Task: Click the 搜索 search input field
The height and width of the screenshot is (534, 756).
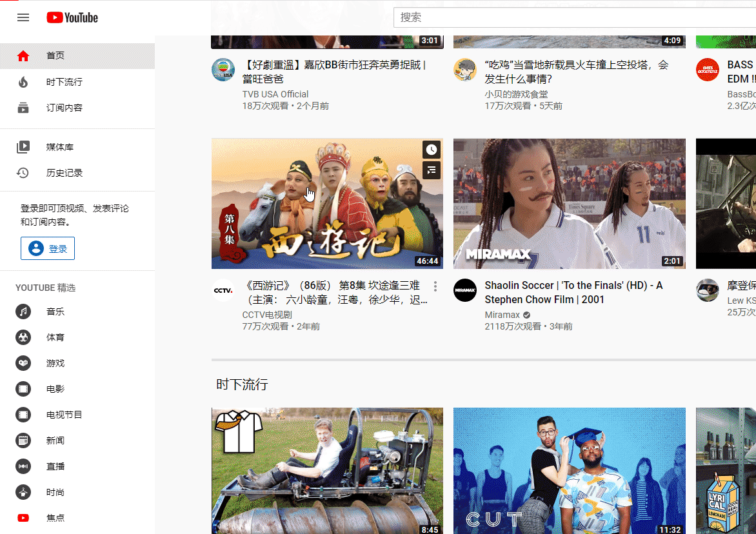Action: click(574, 17)
